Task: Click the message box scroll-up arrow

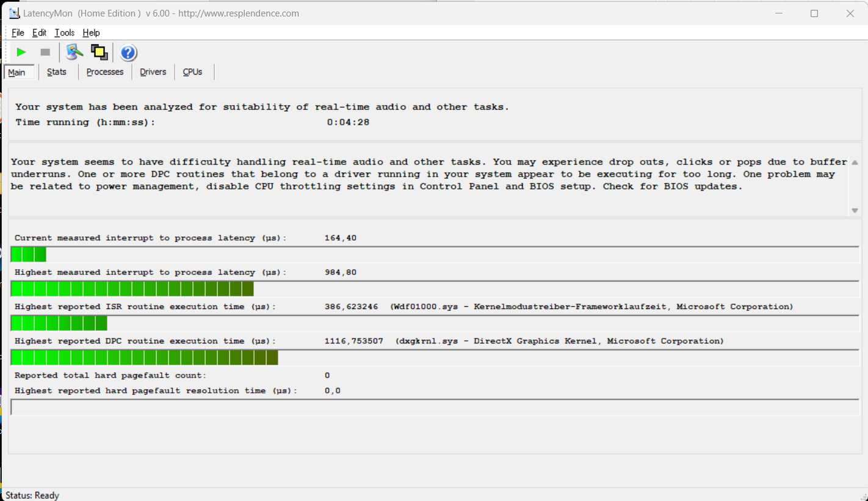Action: pyautogui.click(x=855, y=163)
